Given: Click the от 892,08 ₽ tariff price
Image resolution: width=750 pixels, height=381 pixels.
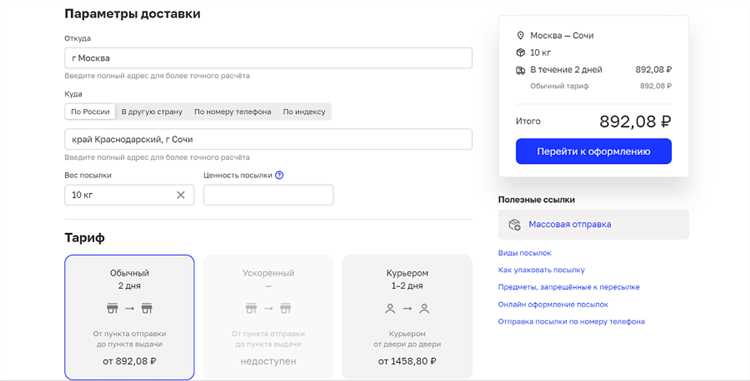Looking at the screenshot, I should pyautogui.click(x=130, y=361).
